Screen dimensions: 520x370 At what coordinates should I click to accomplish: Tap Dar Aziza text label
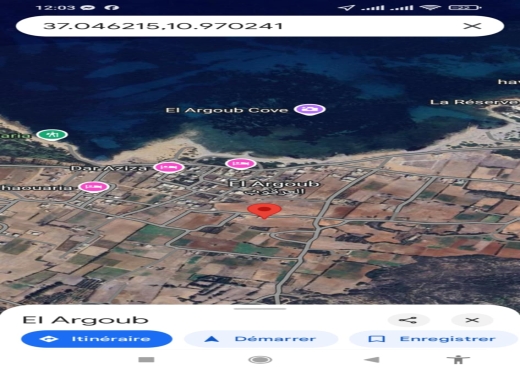(x=110, y=168)
